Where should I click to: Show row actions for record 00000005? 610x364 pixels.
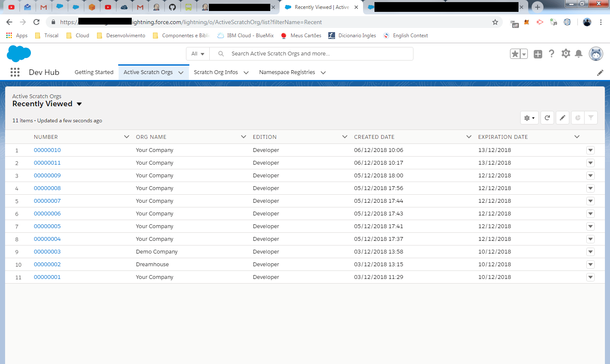(591, 226)
